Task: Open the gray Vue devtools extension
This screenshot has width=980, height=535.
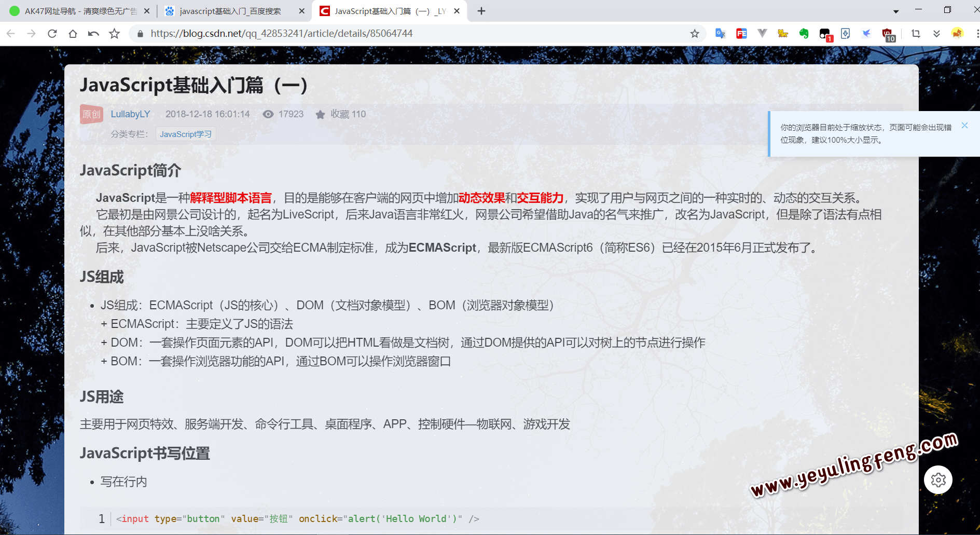Action: click(762, 34)
